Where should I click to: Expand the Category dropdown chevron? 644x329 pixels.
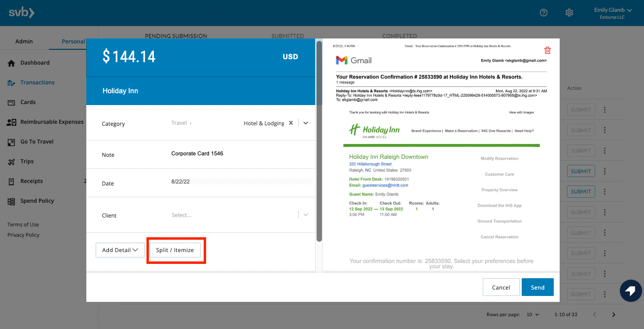[x=306, y=123]
